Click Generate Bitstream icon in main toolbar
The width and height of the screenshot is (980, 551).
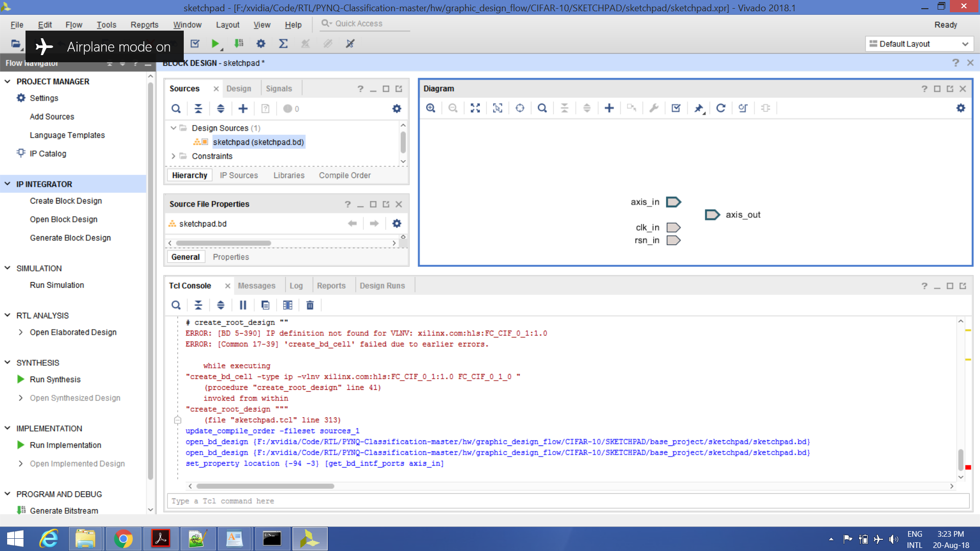click(x=238, y=44)
